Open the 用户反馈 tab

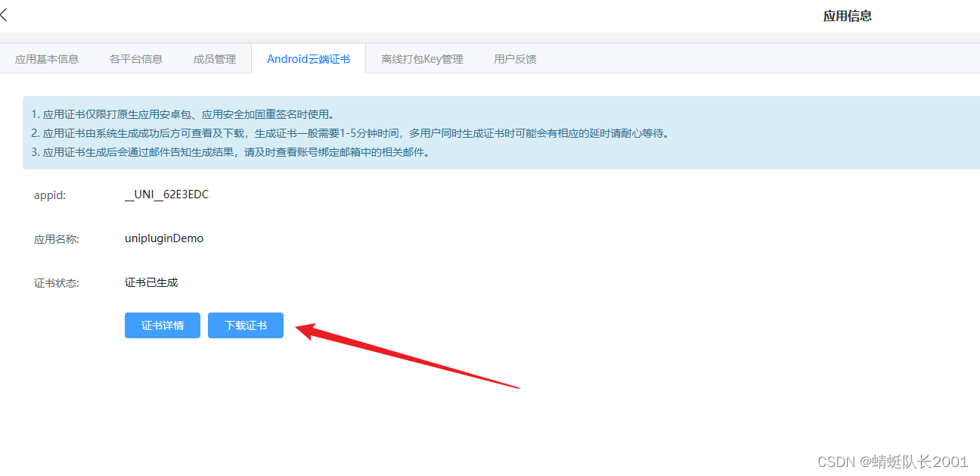[x=515, y=59]
